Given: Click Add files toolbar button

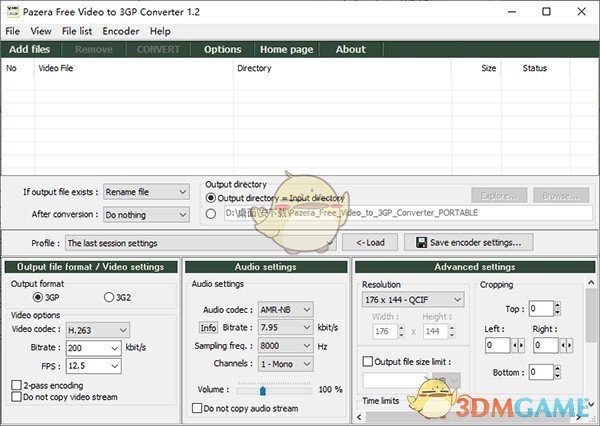Looking at the screenshot, I should [x=30, y=49].
